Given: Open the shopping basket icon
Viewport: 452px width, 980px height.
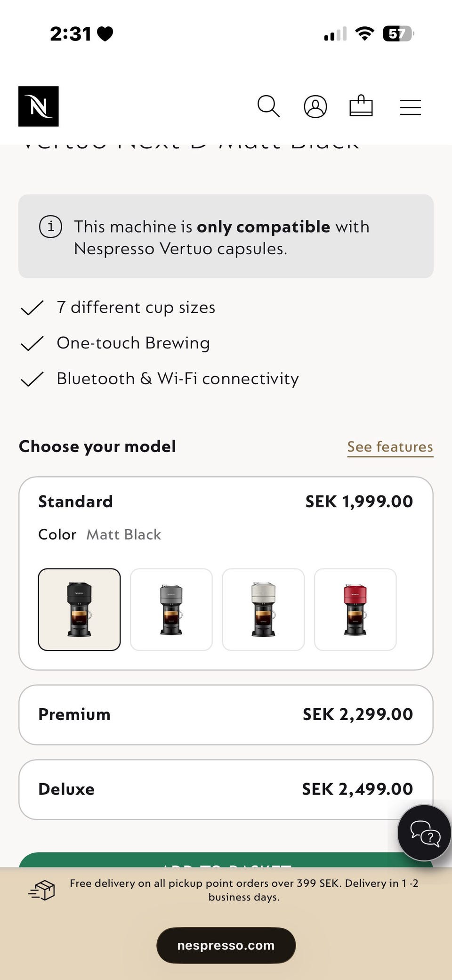Looking at the screenshot, I should click(361, 106).
